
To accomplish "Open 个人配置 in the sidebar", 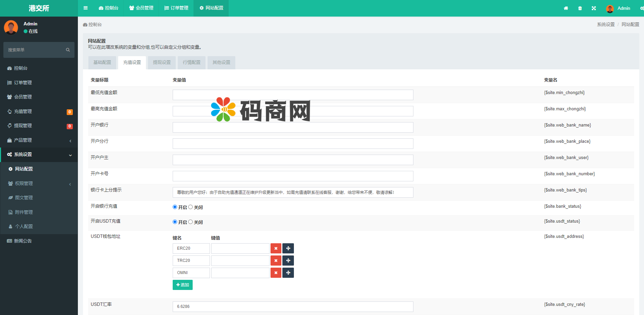I will click(x=39, y=226).
